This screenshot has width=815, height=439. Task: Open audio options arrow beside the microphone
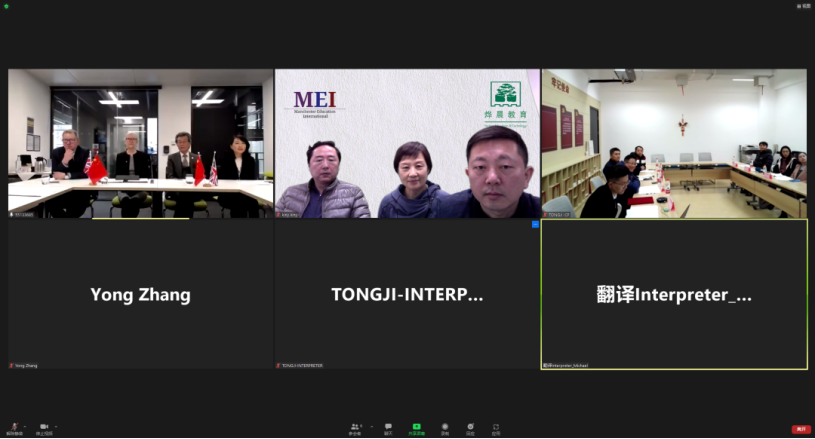25,427
